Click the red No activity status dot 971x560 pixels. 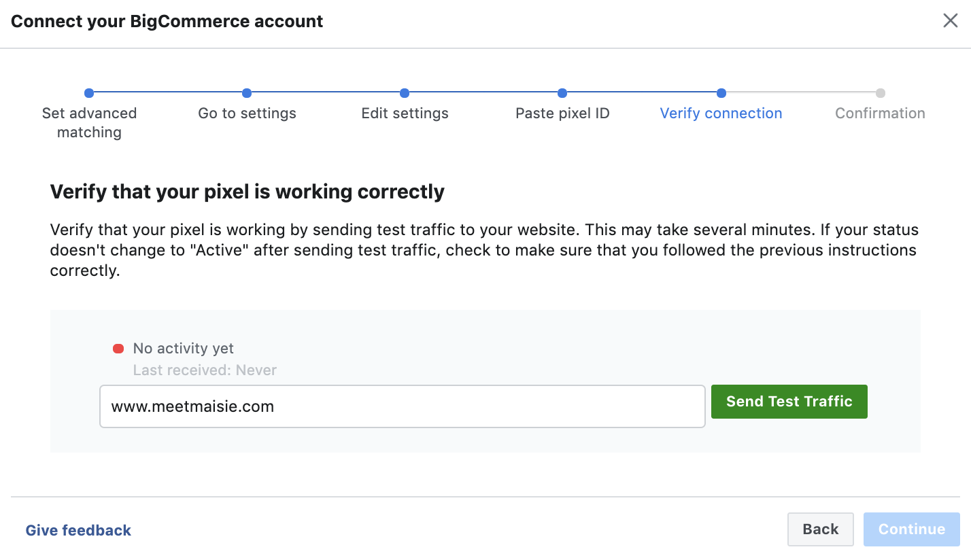(x=118, y=349)
